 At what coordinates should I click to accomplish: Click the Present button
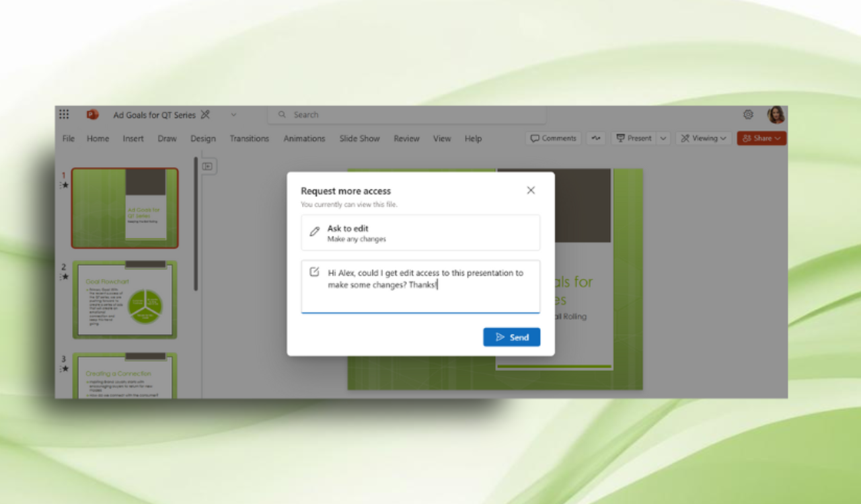coord(634,138)
